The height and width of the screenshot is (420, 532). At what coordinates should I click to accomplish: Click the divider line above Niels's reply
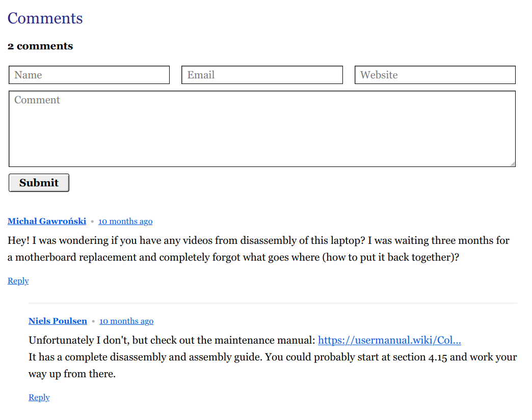pyautogui.click(x=273, y=303)
